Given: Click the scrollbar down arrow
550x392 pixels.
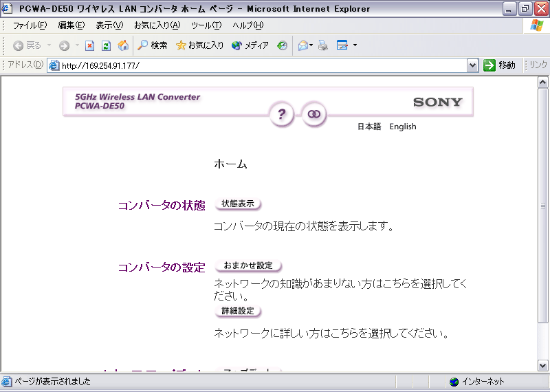Looking at the screenshot, I should coord(543,366).
